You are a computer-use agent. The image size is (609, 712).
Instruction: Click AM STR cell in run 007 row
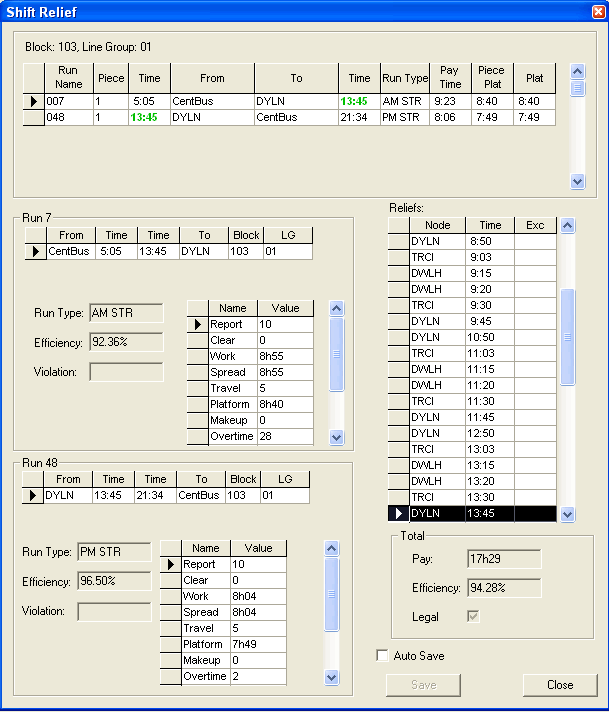click(405, 101)
